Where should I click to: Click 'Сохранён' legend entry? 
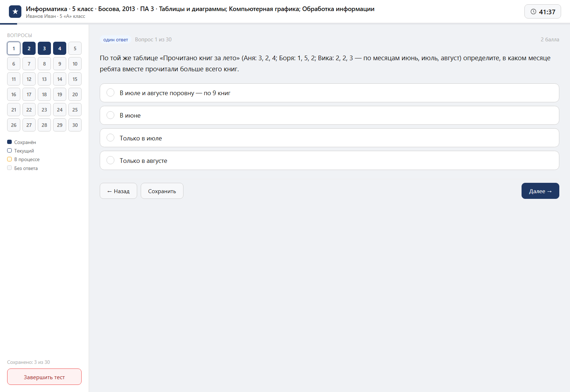coord(21,142)
